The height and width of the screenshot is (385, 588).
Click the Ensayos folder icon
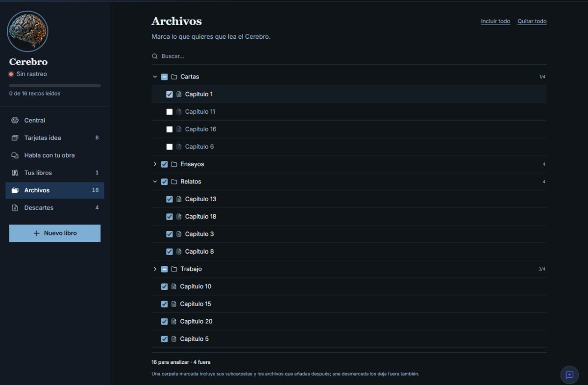click(174, 164)
